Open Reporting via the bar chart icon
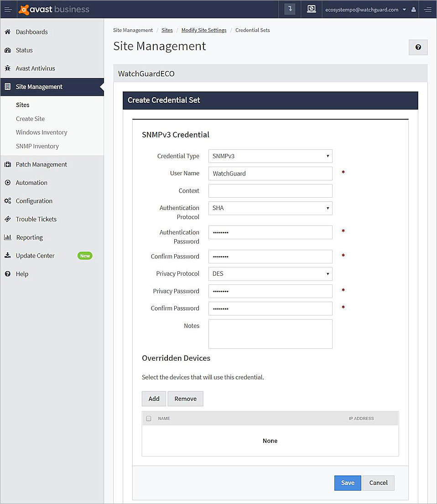This screenshot has width=437, height=504. (8, 237)
